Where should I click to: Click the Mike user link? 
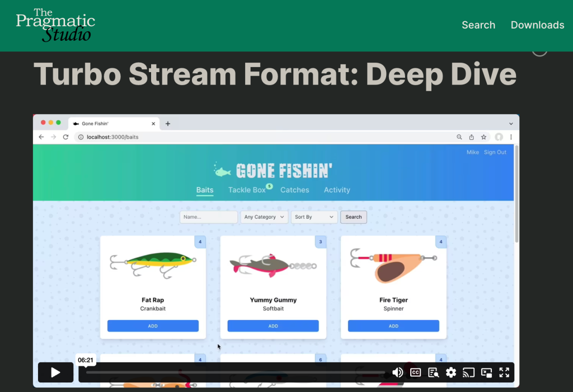(x=472, y=152)
